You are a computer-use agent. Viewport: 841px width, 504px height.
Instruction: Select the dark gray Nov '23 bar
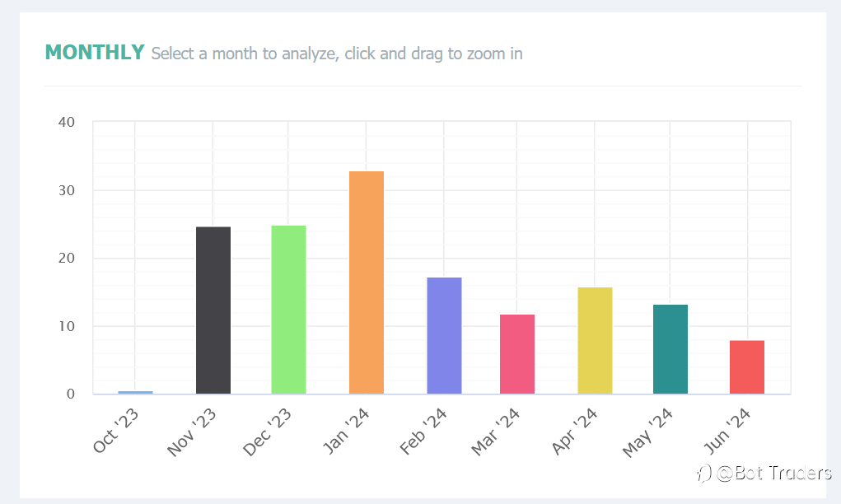tap(213, 310)
